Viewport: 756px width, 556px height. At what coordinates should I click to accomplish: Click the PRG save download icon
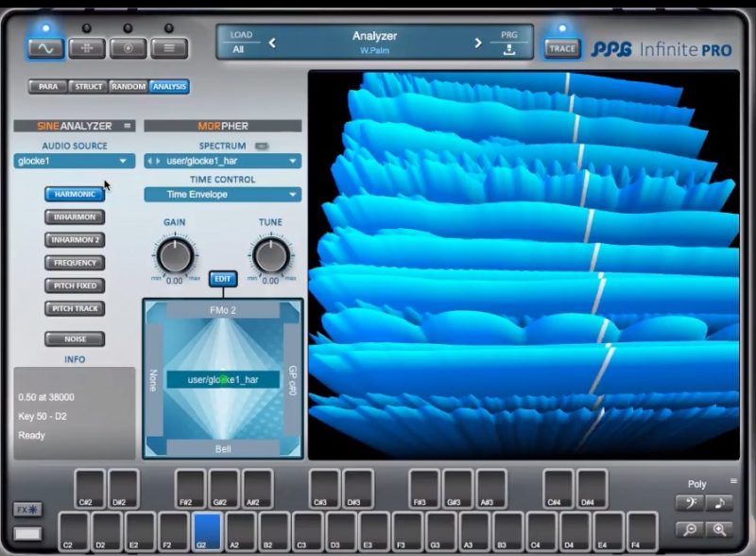pyautogui.click(x=509, y=49)
